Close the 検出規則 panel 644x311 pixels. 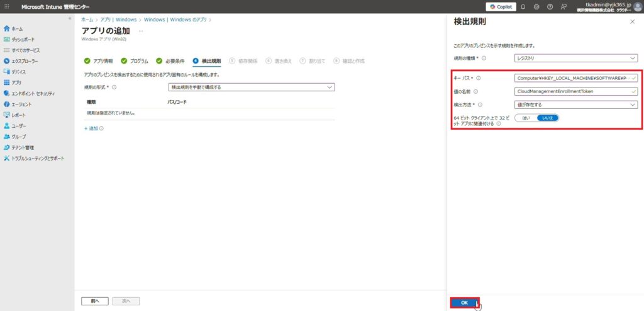pos(632,22)
